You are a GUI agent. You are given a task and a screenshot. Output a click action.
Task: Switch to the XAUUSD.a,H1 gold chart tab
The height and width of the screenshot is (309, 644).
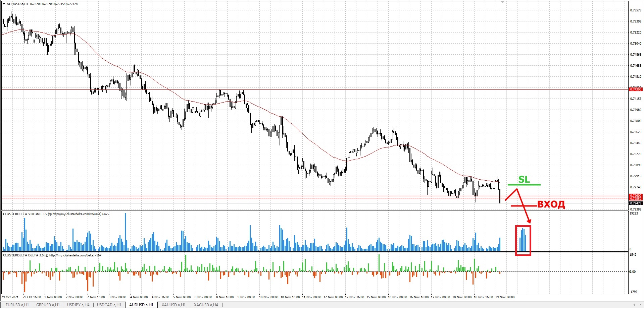(x=174, y=305)
